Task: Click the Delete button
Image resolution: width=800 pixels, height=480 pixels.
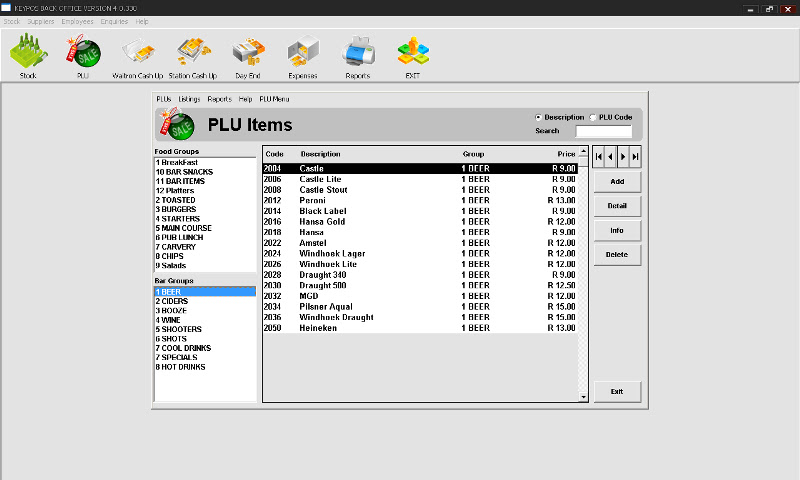Action: (x=617, y=255)
